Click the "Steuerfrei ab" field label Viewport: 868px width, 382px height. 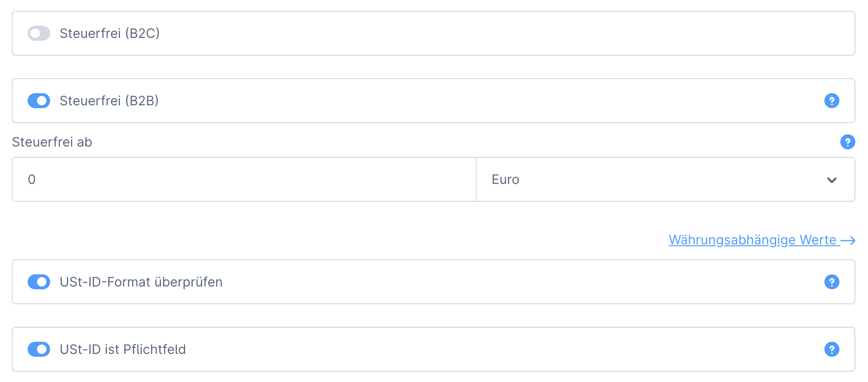52,142
